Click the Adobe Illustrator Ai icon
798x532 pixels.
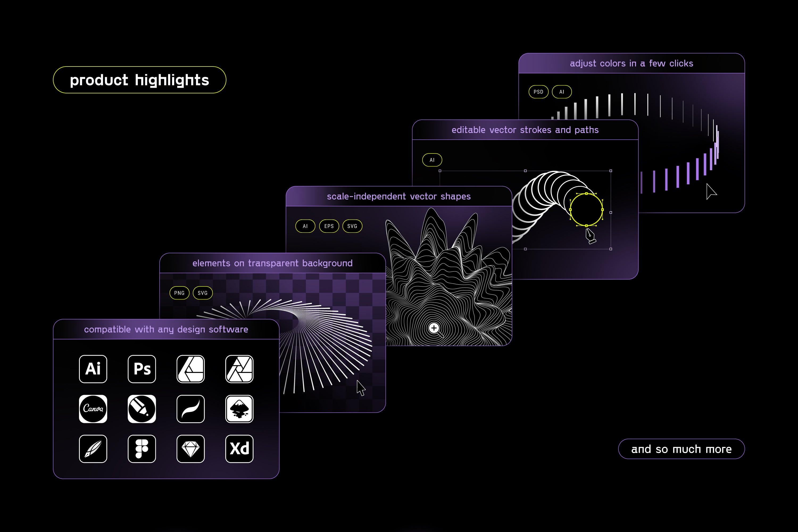[x=93, y=369]
